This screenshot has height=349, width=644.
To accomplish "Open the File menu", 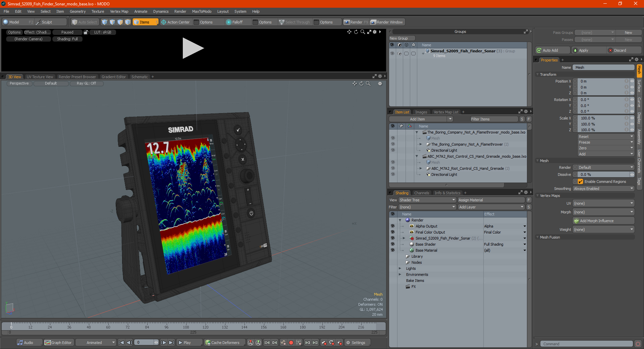I will [x=6, y=11].
